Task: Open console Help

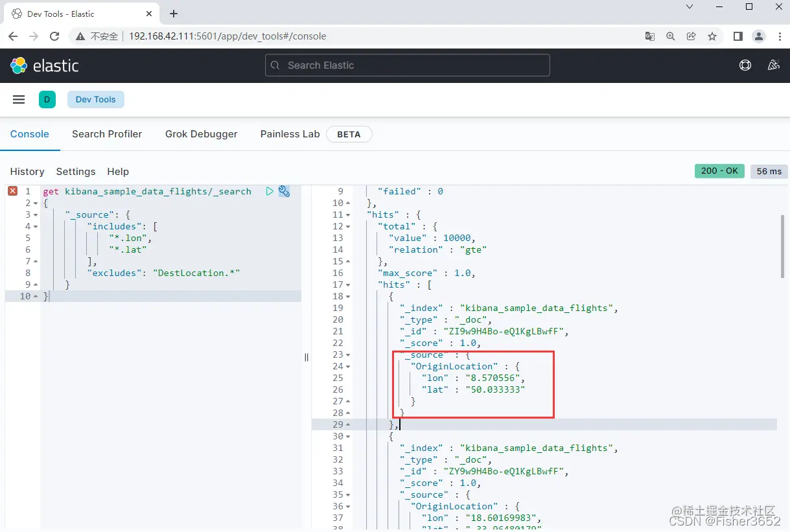Action: point(118,171)
